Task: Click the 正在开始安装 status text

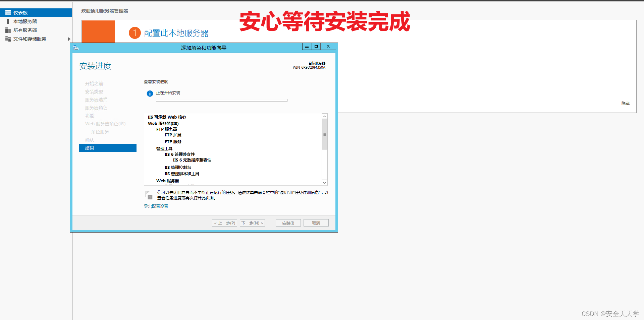Action: tap(168, 93)
